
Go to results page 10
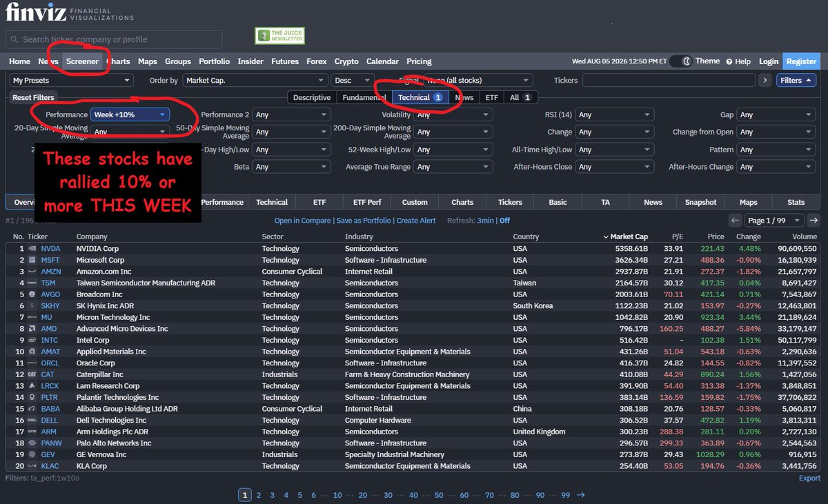coord(337,495)
